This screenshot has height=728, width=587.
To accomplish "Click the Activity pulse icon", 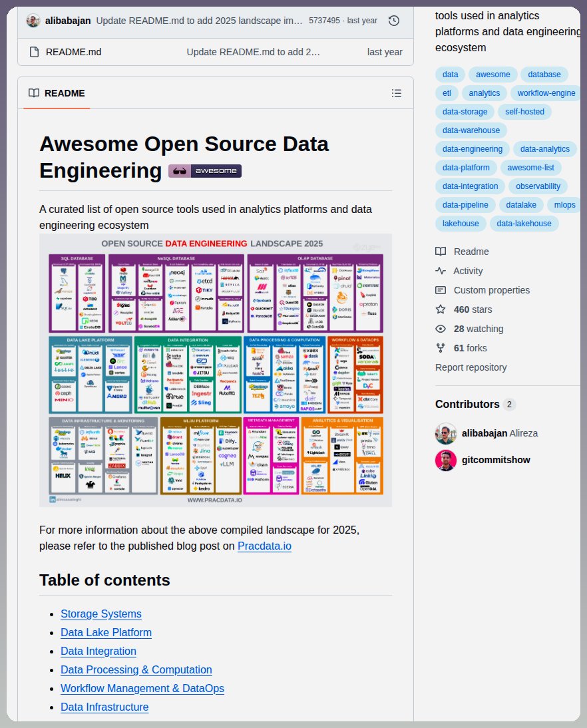I will 441,271.
